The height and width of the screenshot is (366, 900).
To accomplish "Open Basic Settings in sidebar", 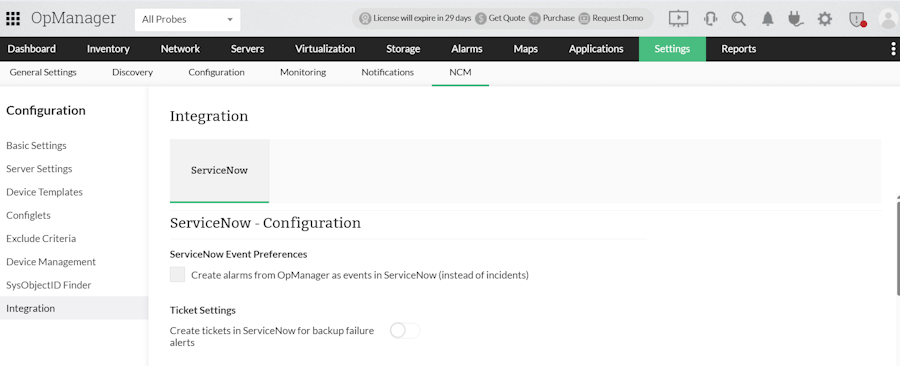I will (x=36, y=145).
